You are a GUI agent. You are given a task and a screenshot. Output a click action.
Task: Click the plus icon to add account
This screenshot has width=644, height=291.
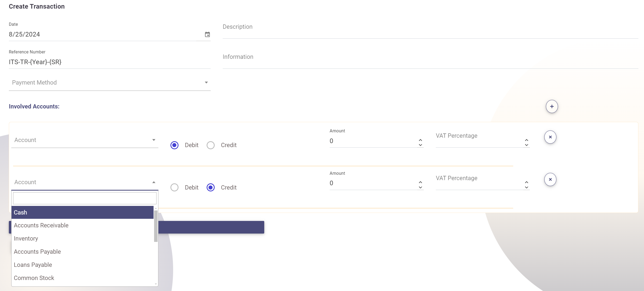pyautogui.click(x=552, y=107)
